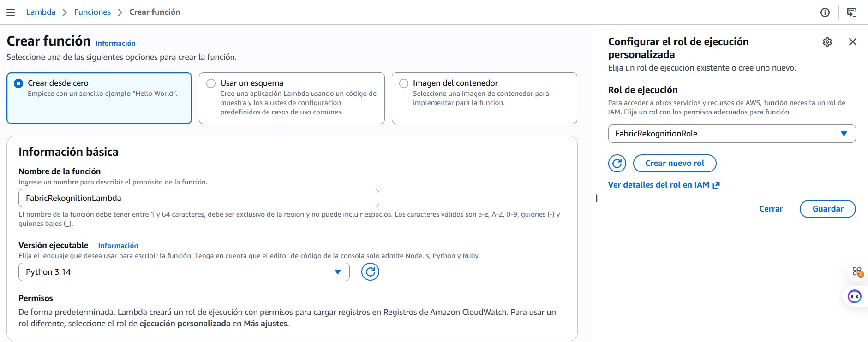
Task: Expand the Python 3.14 runtime dropdown
Action: pyautogui.click(x=184, y=272)
